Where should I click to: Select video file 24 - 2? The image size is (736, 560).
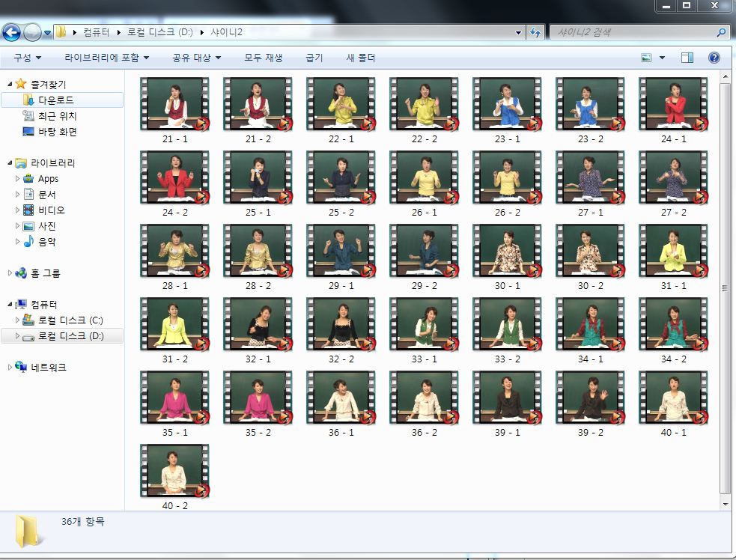click(x=174, y=183)
